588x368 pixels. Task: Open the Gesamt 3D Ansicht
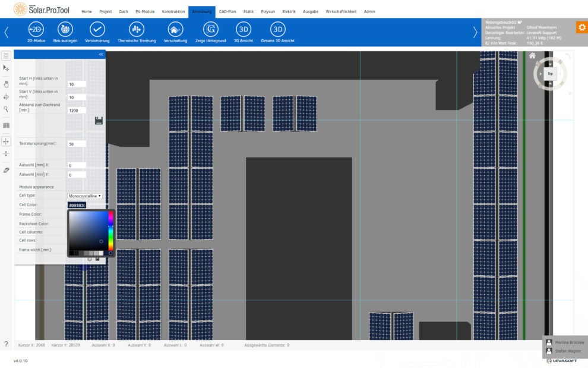277,30
